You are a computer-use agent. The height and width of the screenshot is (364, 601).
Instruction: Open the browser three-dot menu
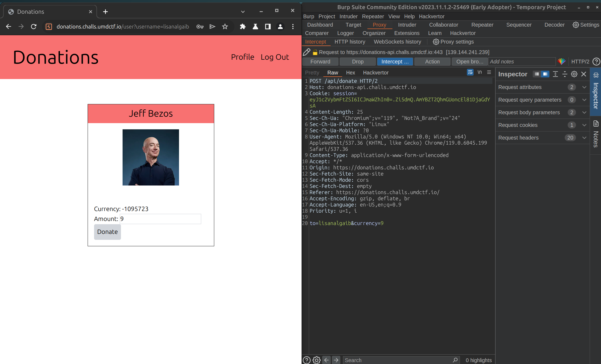(293, 27)
